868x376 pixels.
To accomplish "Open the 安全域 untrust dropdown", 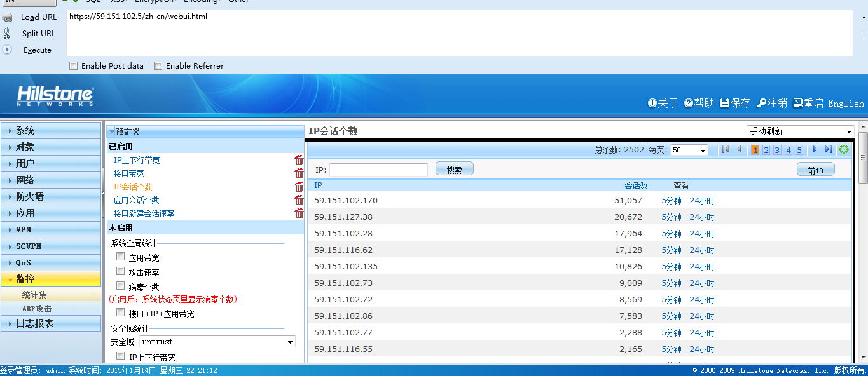I will click(217, 342).
